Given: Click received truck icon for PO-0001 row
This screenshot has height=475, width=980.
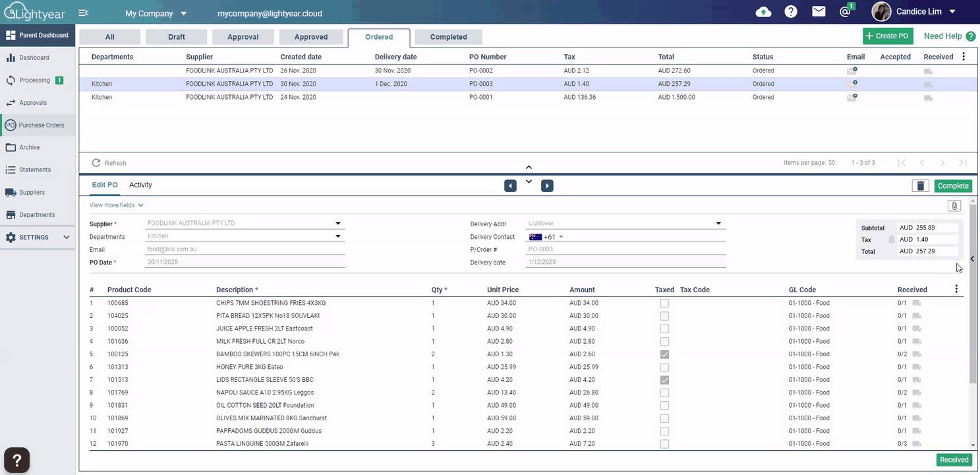Looking at the screenshot, I should pyautogui.click(x=928, y=98).
